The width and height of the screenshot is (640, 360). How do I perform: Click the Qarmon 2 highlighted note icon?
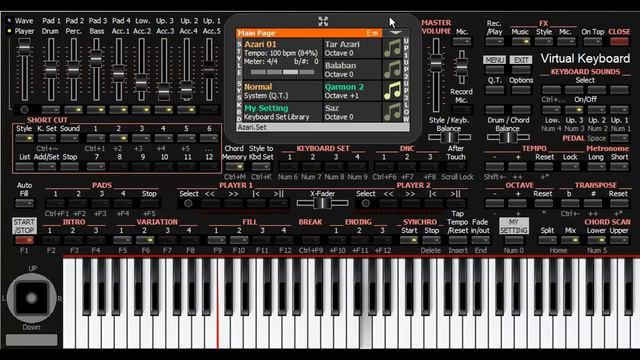pos(392,91)
